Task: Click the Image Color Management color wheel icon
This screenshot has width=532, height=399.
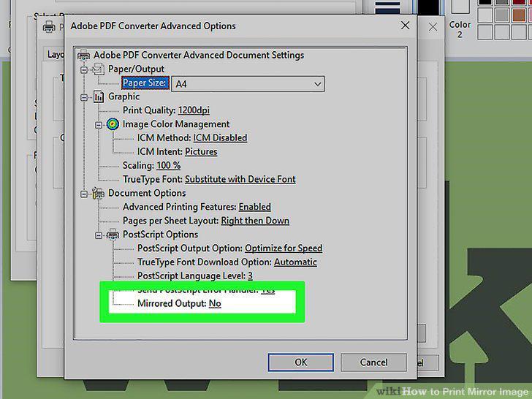Action: 113,124
